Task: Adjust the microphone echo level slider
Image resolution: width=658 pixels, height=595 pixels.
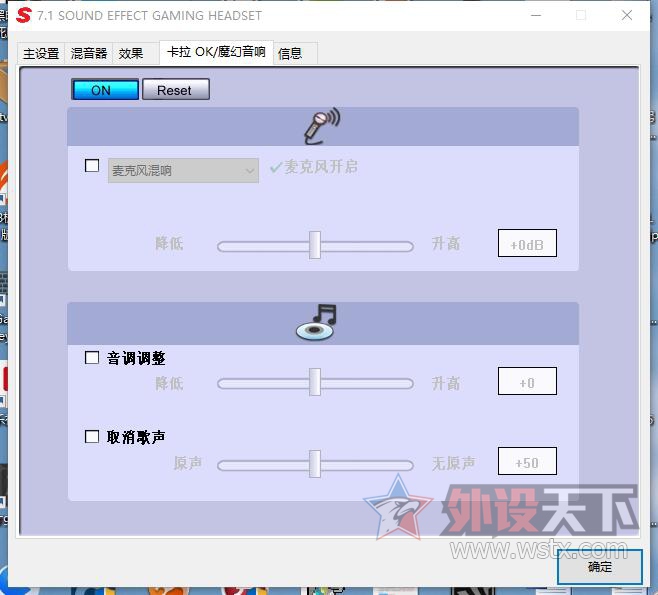Action: pos(315,245)
